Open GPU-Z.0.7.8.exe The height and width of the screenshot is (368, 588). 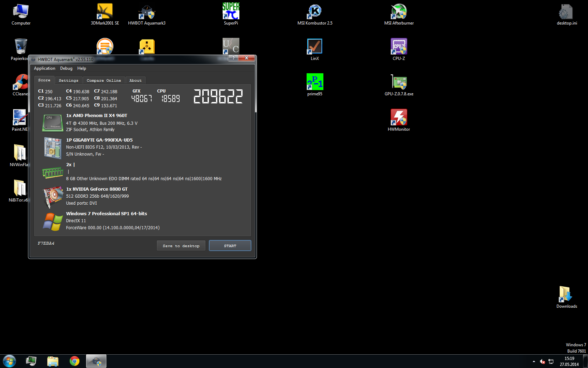coord(399,85)
